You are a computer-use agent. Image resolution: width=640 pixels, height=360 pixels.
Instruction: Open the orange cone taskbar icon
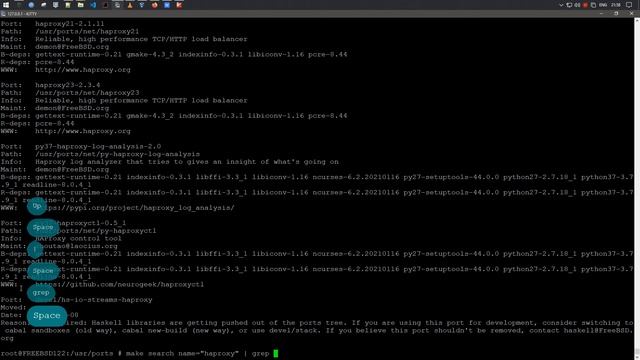[x=130, y=5]
